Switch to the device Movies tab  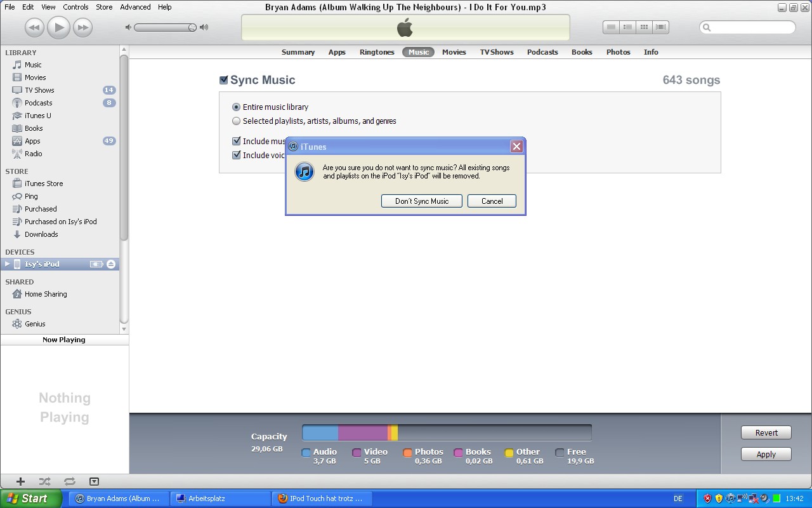(x=454, y=52)
